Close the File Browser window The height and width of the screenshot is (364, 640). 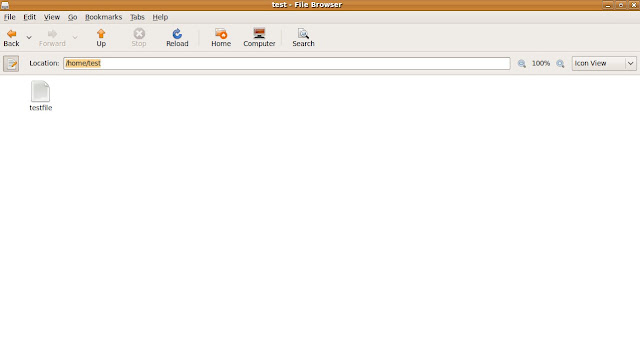click(634, 5)
